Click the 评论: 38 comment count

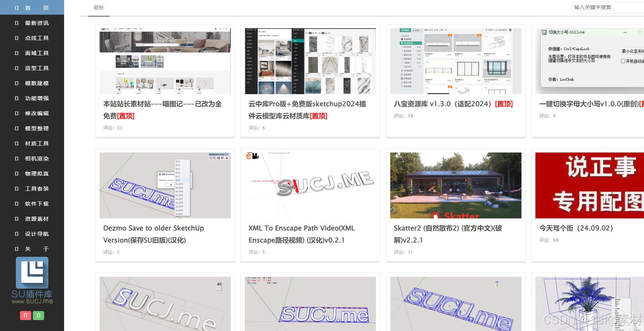[403, 116]
